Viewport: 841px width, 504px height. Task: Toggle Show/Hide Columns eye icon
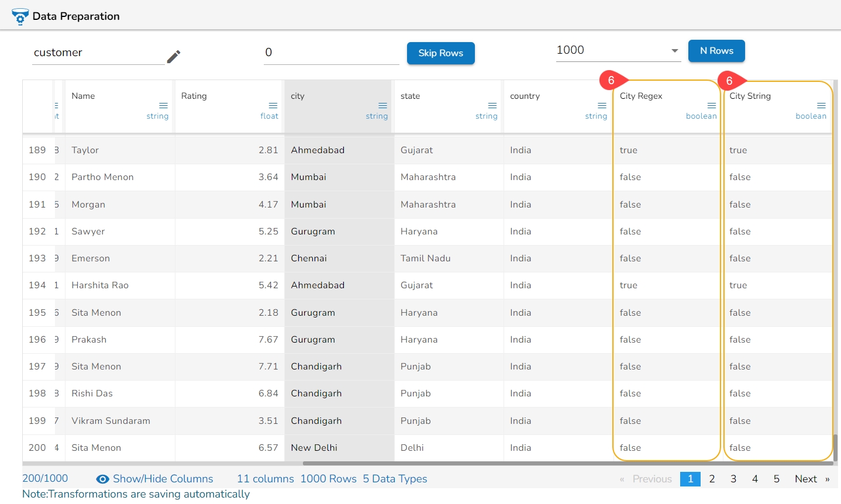point(102,479)
